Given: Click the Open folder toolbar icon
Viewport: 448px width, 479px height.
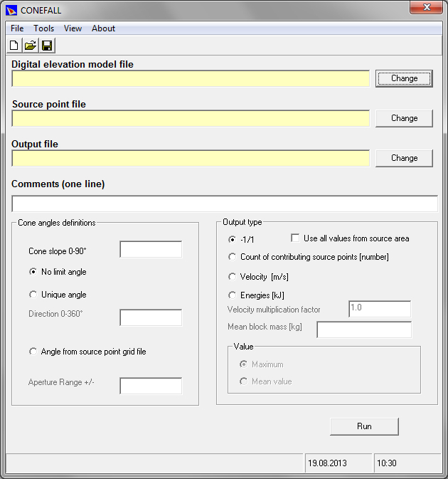Looking at the screenshot, I should pyautogui.click(x=31, y=46).
